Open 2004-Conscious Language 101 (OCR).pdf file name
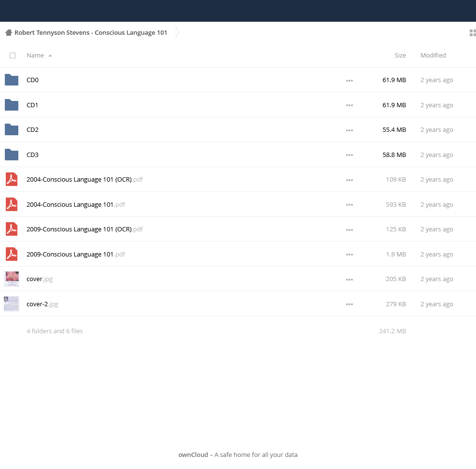Image resolution: width=476 pixels, height=469 pixels. click(x=84, y=180)
